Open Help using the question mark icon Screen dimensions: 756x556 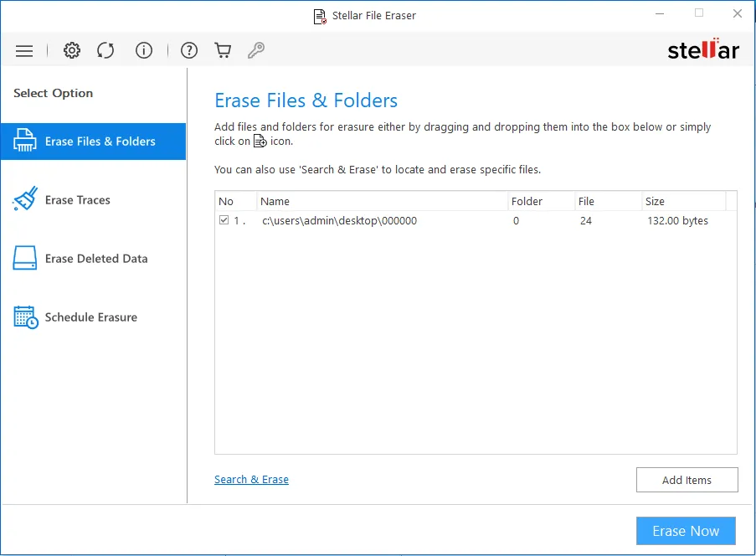pos(189,50)
